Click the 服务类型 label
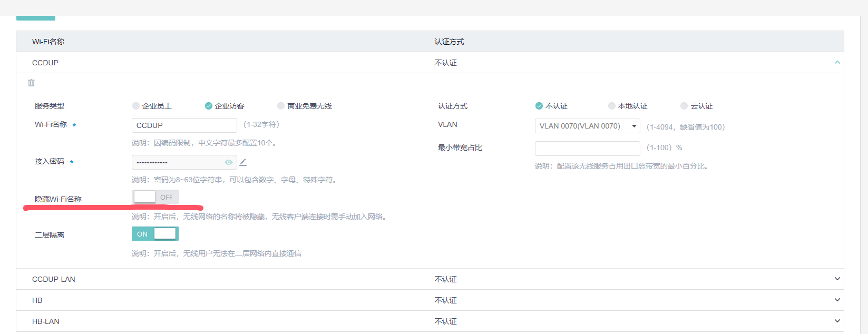 [50, 106]
